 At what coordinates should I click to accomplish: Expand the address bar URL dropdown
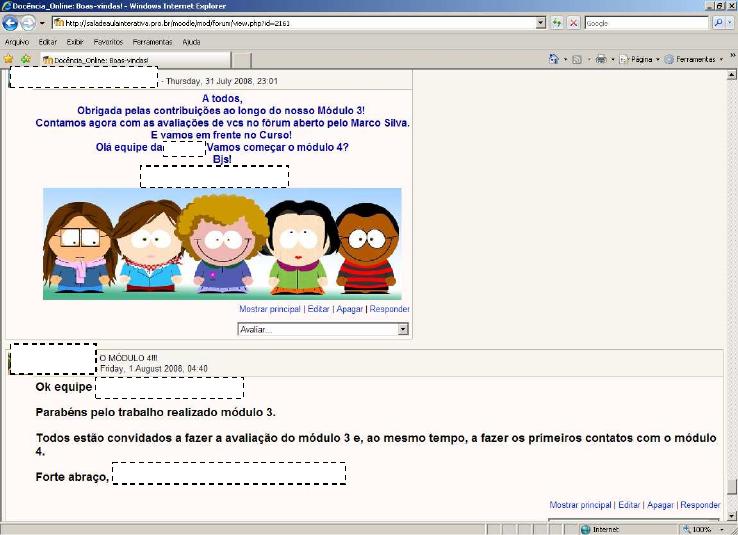541,22
